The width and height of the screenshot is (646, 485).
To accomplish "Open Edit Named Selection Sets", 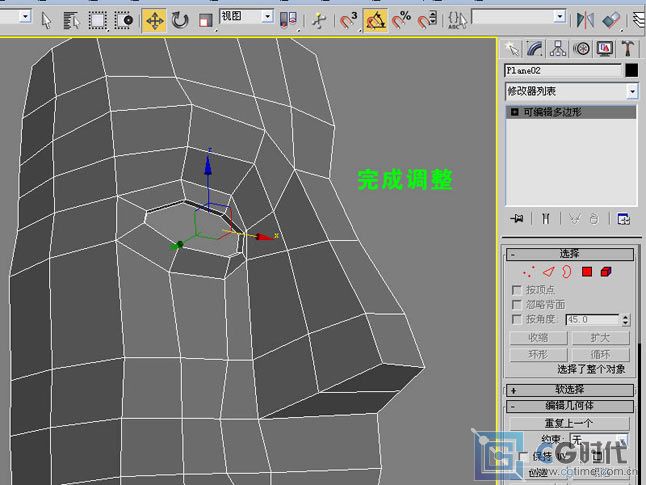I will point(457,20).
